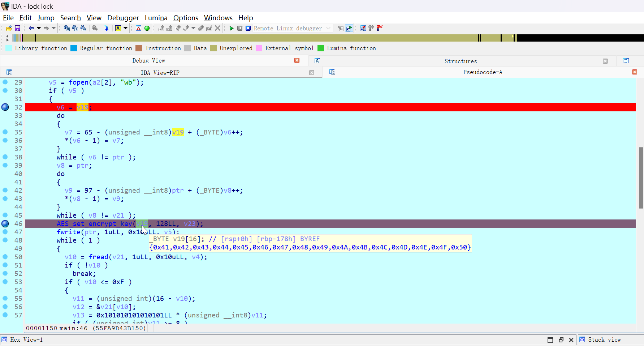Jump forward with the gray right arrow
The height and width of the screenshot is (346, 644).
(46, 28)
